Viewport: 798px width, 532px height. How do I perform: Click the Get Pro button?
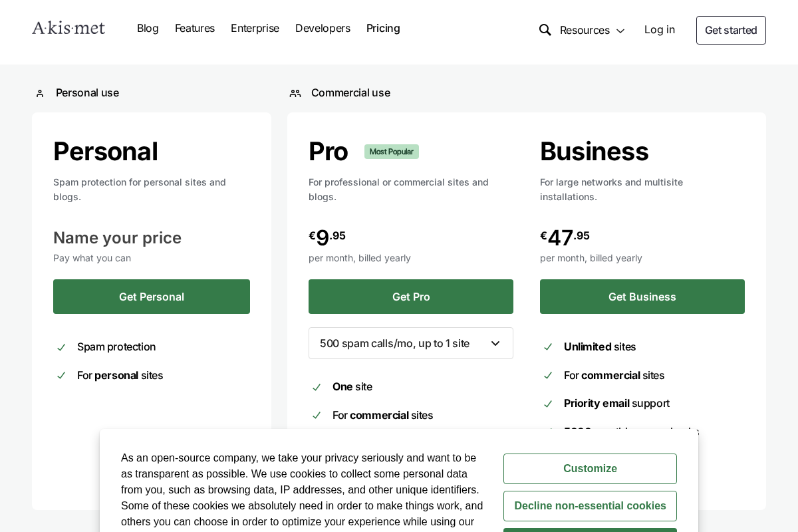[x=411, y=297]
